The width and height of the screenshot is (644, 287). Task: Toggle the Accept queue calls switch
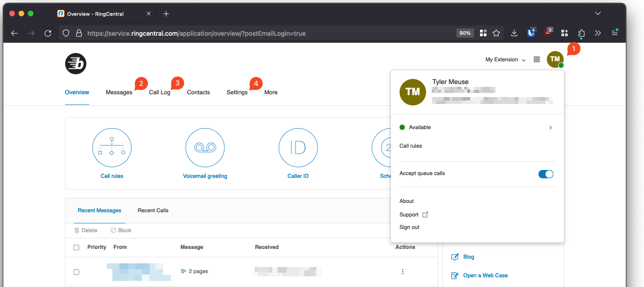[545, 174]
